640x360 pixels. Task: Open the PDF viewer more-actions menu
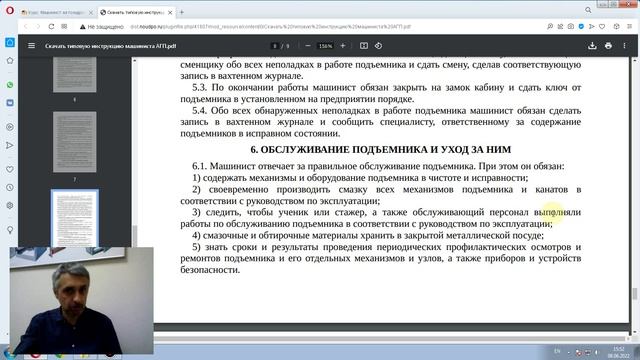(624, 46)
